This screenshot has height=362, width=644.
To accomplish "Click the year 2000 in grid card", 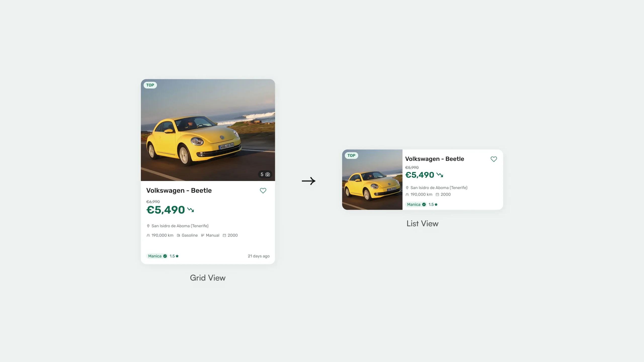I will [x=233, y=236].
